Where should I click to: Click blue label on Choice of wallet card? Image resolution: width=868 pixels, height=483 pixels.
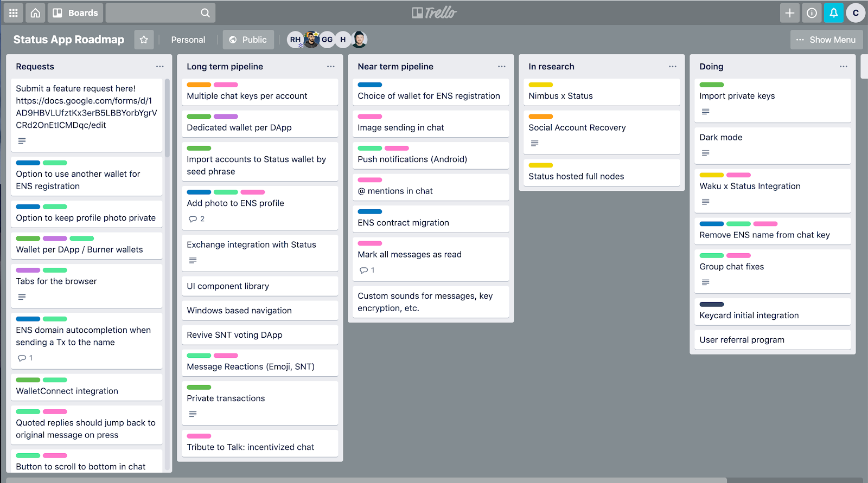(x=369, y=85)
